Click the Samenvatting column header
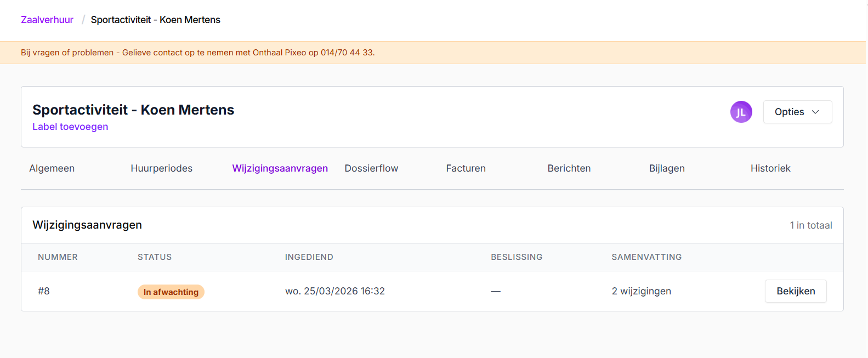This screenshot has height=358, width=868. [646, 257]
